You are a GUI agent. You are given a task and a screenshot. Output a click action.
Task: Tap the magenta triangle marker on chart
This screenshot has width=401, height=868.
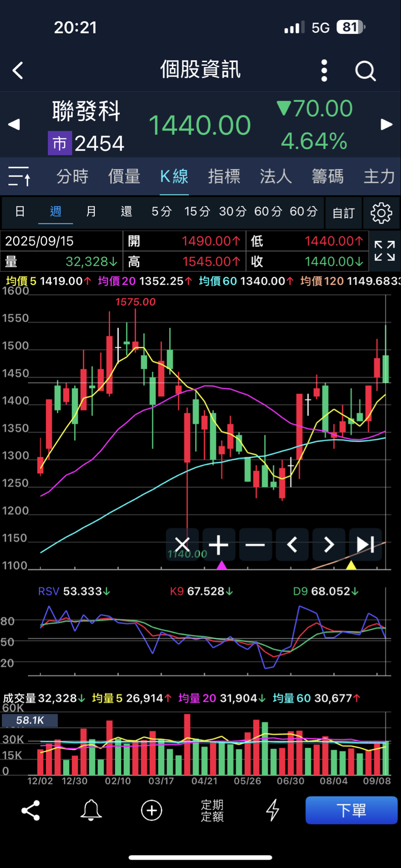pos(222,565)
